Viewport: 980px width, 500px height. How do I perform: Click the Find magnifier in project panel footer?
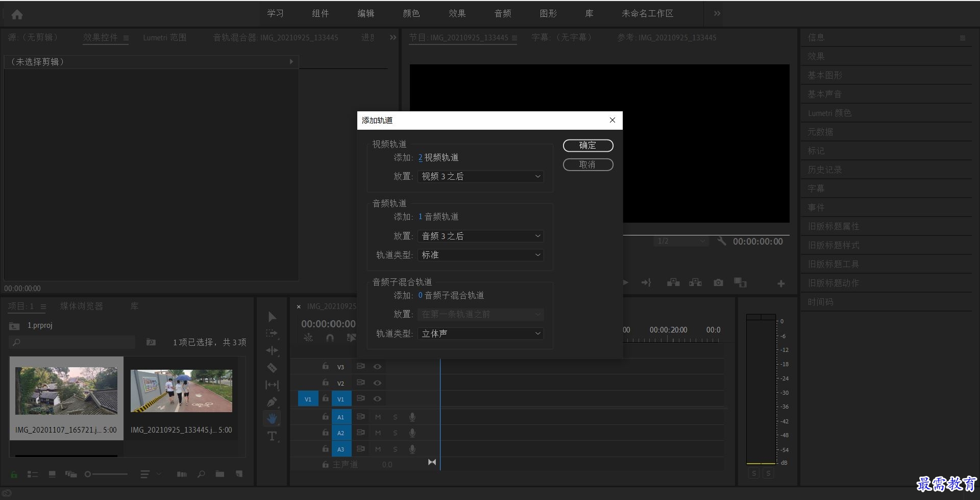pos(201,474)
